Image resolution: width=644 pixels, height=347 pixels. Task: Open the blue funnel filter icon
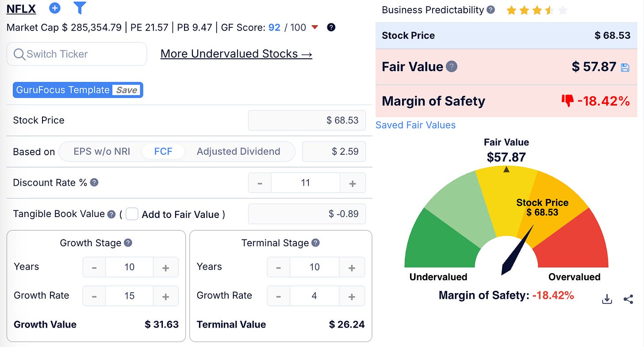pos(80,8)
